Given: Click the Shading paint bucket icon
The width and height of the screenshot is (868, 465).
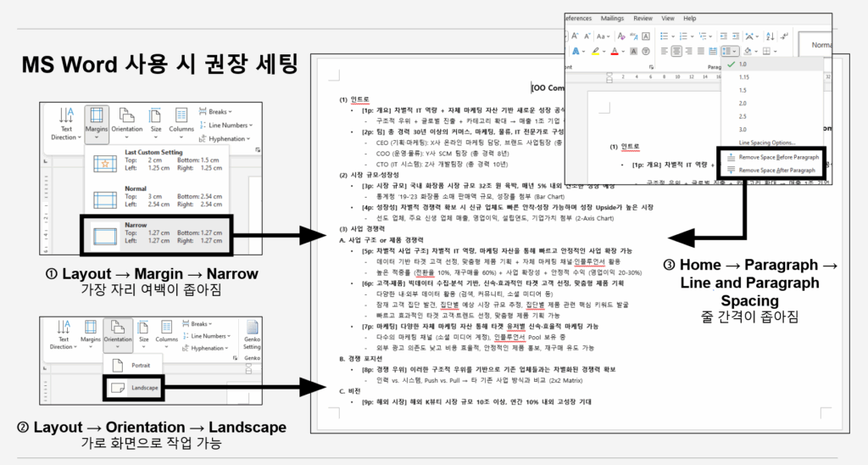Looking at the screenshot, I should pyautogui.click(x=748, y=52).
